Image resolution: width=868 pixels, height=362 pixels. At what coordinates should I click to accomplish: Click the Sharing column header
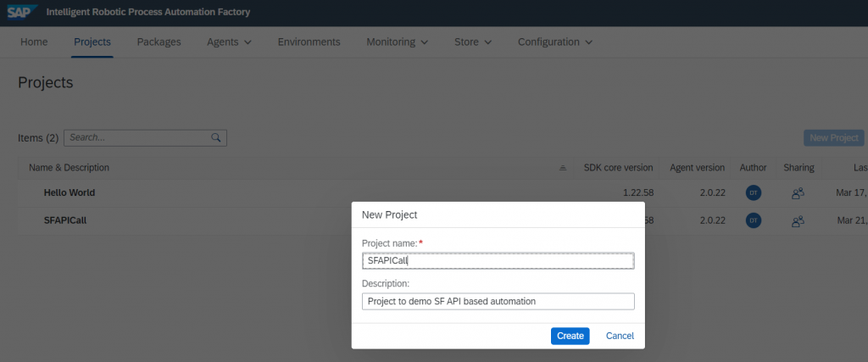pyautogui.click(x=798, y=168)
